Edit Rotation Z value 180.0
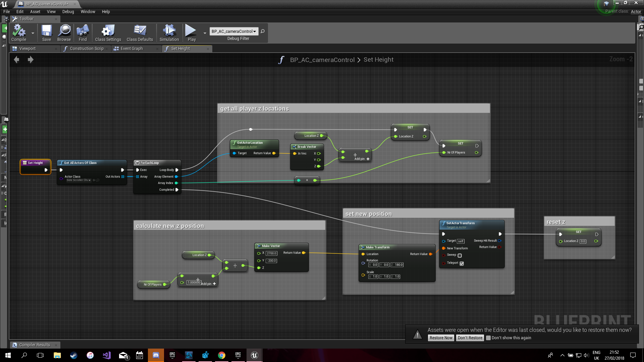 (397, 265)
